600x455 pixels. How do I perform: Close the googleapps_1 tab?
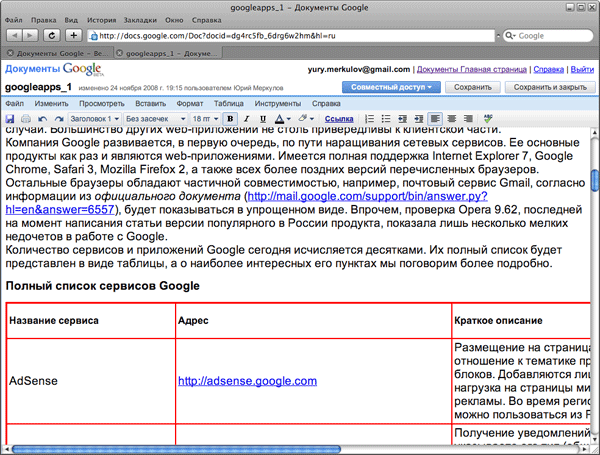point(119,53)
